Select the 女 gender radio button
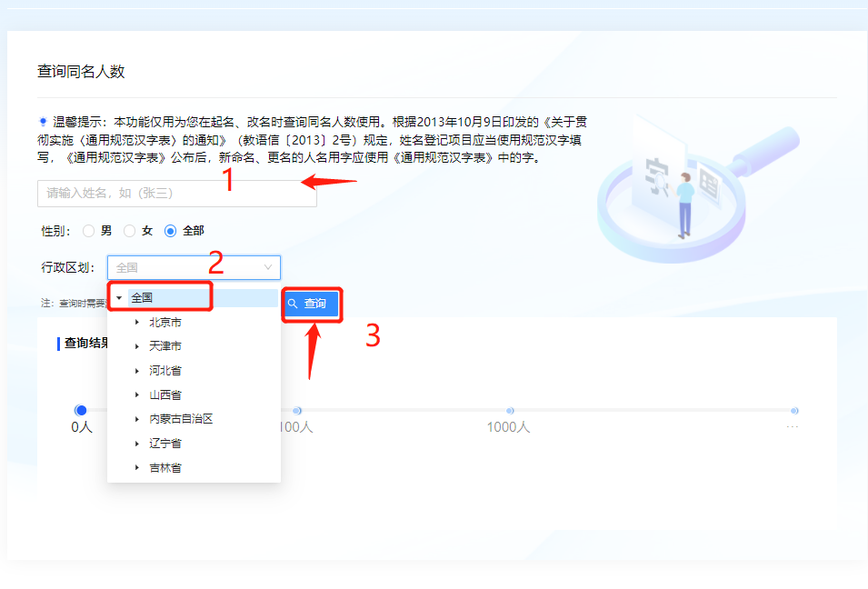The width and height of the screenshot is (868, 589). [x=129, y=231]
